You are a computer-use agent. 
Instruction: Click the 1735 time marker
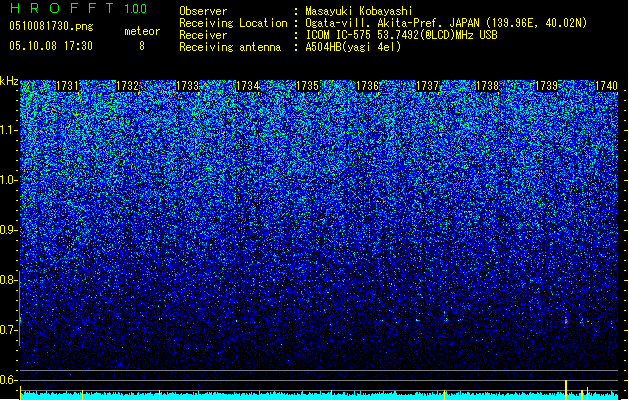pos(307,86)
